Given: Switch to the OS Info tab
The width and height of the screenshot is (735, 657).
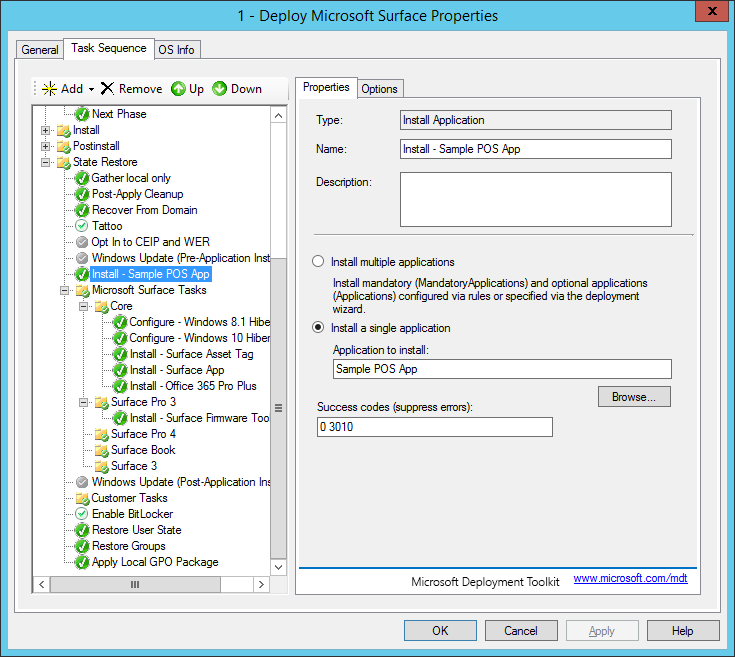Looking at the screenshot, I should pyautogui.click(x=177, y=50).
